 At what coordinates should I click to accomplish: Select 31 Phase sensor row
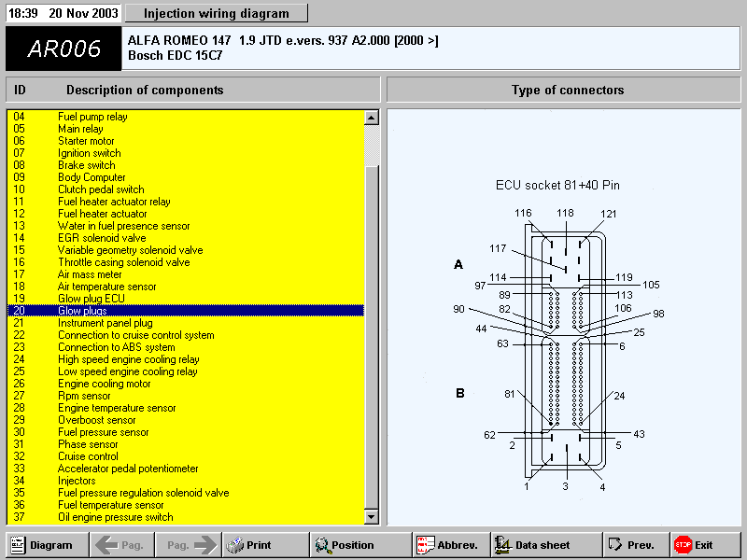pyautogui.click(x=186, y=444)
